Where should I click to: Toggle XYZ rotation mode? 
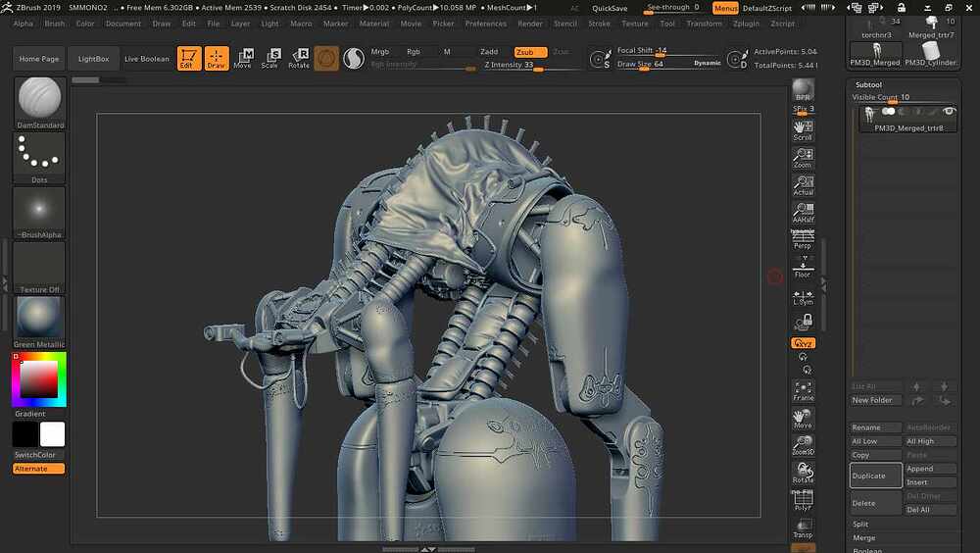tap(804, 343)
